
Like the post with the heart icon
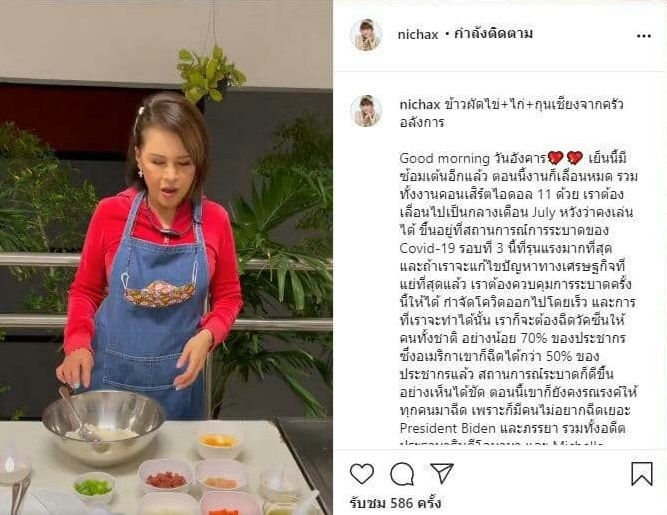(362, 473)
